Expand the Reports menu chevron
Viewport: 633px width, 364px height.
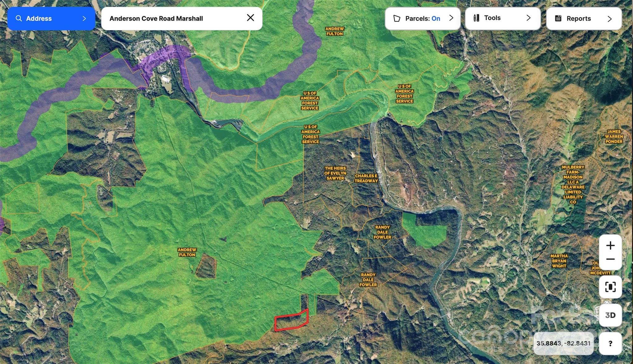click(x=610, y=19)
